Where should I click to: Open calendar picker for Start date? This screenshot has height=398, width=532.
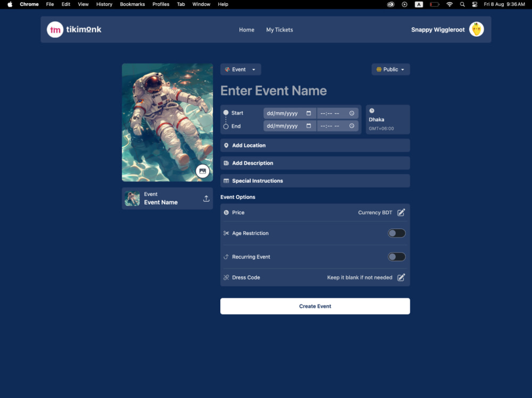(309, 113)
